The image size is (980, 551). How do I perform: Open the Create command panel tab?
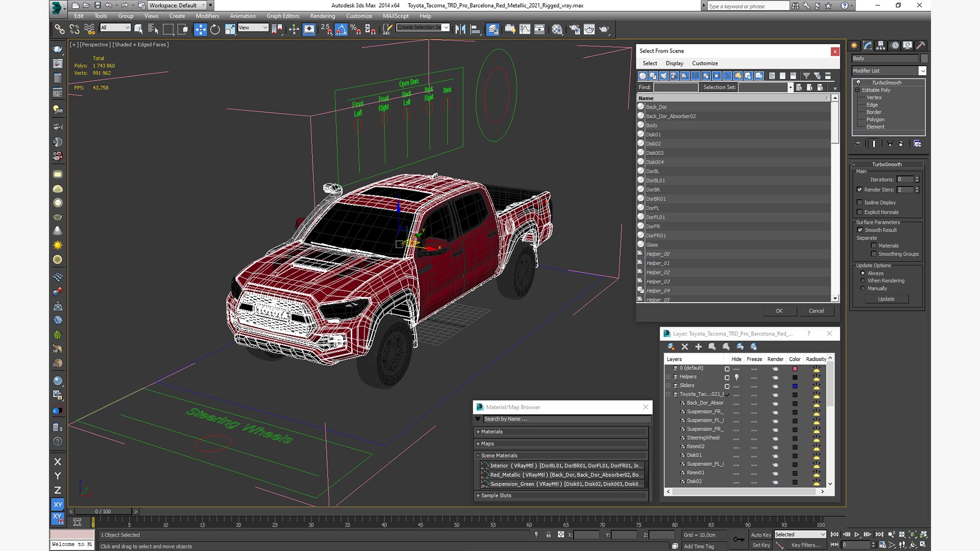tap(854, 45)
